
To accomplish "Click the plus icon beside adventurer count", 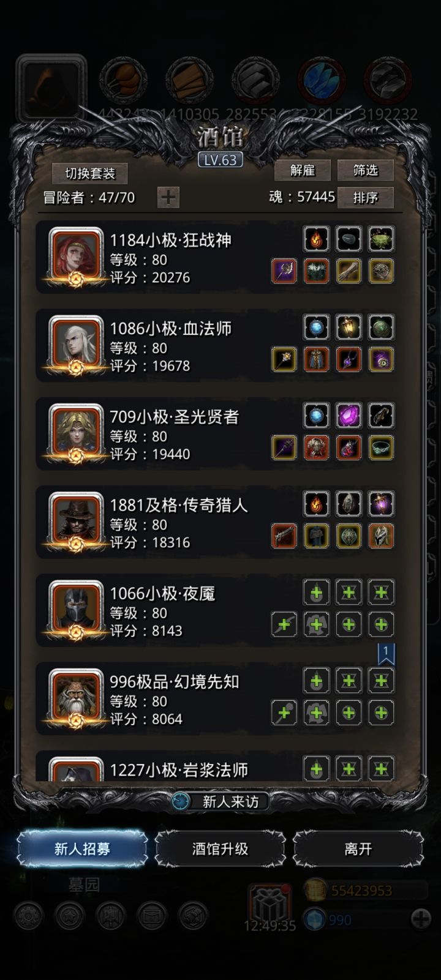I will coord(168,198).
